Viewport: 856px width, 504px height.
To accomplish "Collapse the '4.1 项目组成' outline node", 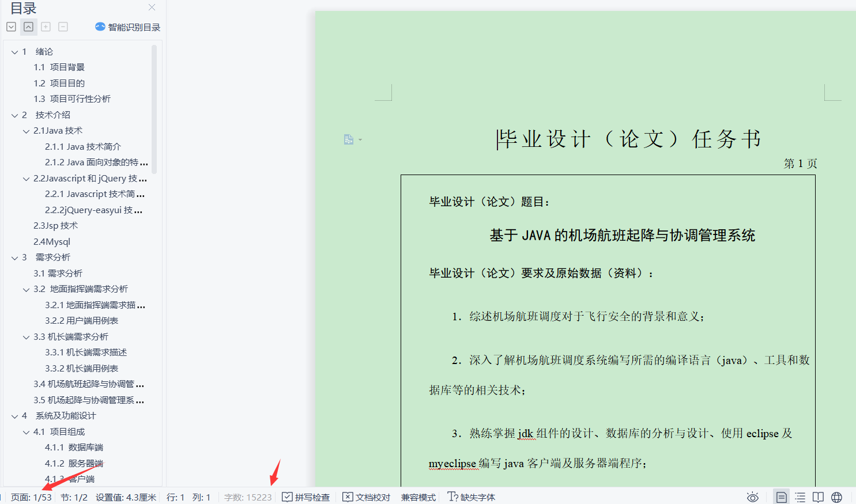I will [26, 432].
